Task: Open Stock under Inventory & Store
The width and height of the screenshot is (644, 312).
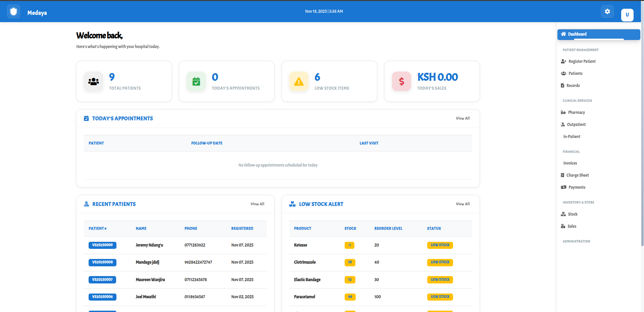Action: click(573, 214)
